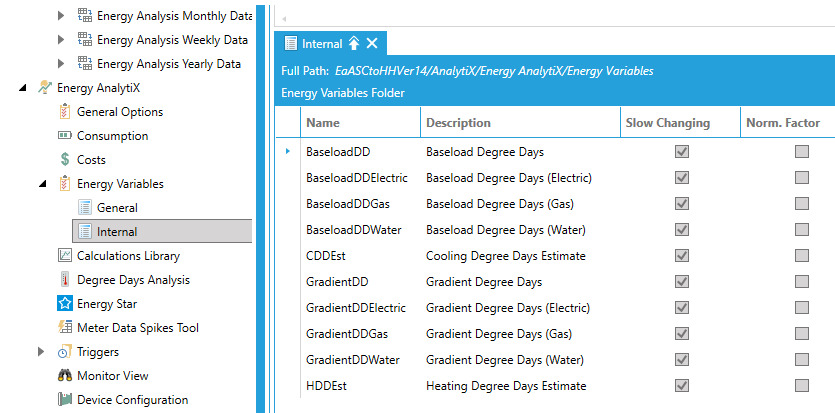
Task: Click the Description column header
Action: click(458, 123)
